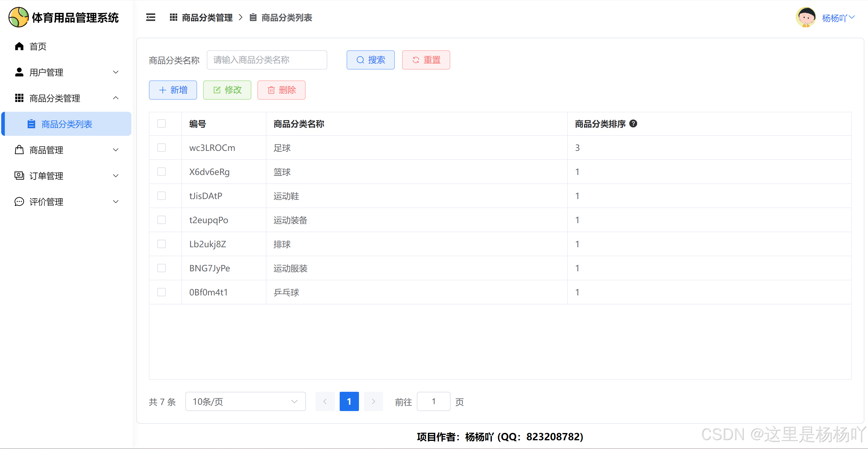Click the person icon beside 用户管理
868x449 pixels.
click(19, 72)
